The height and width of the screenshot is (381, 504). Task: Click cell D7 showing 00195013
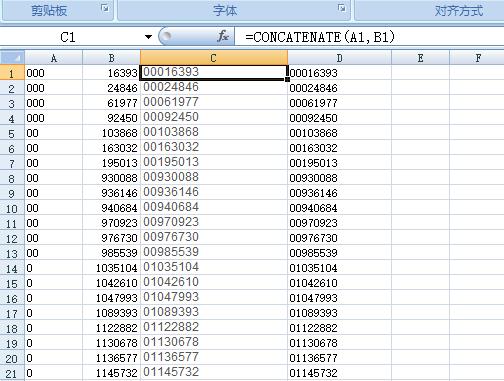339,163
